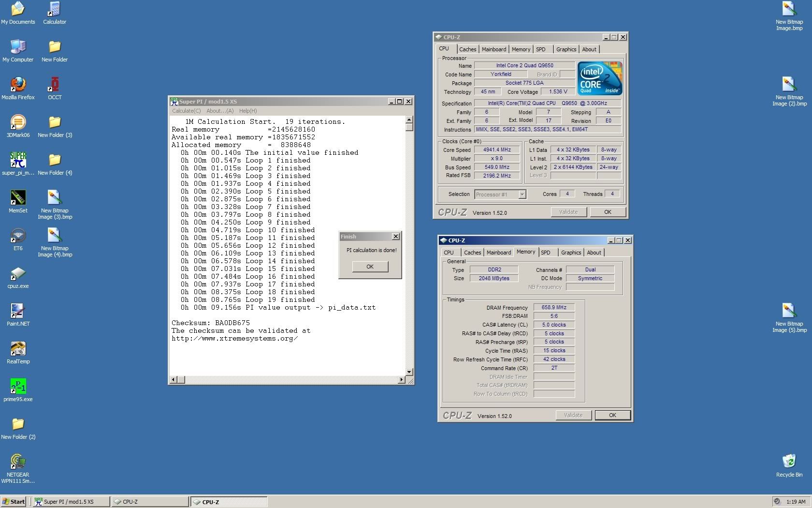The height and width of the screenshot is (508, 812).
Task: Confirm OK in Finish dialog
Action: point(370,267)
